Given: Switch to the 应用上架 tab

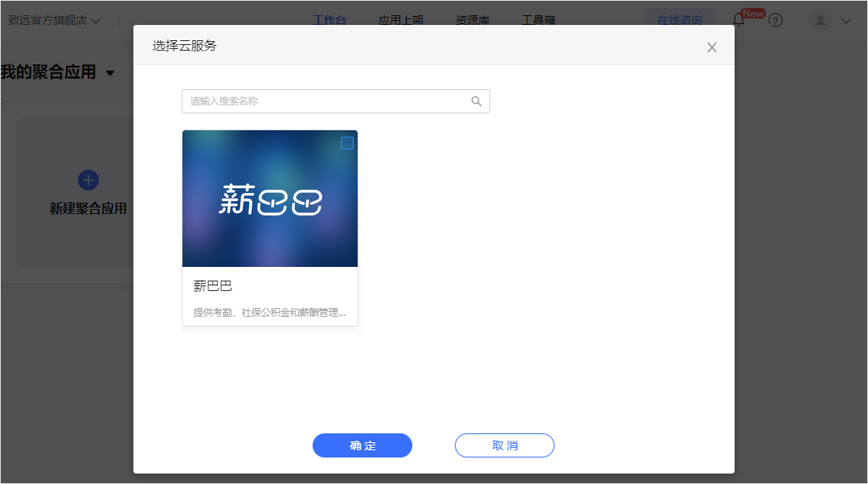Looking at the screenshot, I should pos(401,20).
